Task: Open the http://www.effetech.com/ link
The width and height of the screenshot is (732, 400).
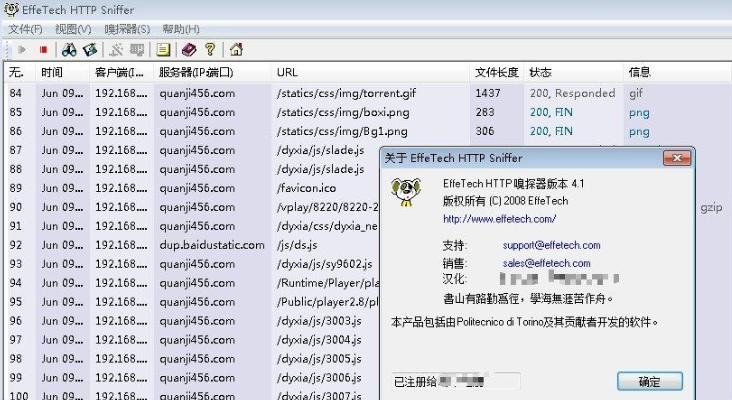Action: coord(498,218)
